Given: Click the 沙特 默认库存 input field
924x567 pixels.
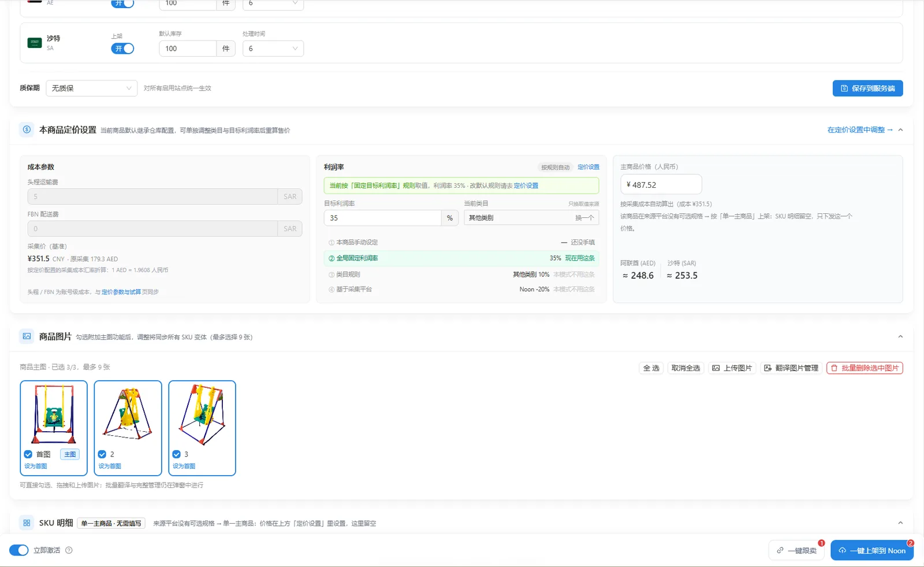Looking at the screenshot, I should (x=188, y=49).
